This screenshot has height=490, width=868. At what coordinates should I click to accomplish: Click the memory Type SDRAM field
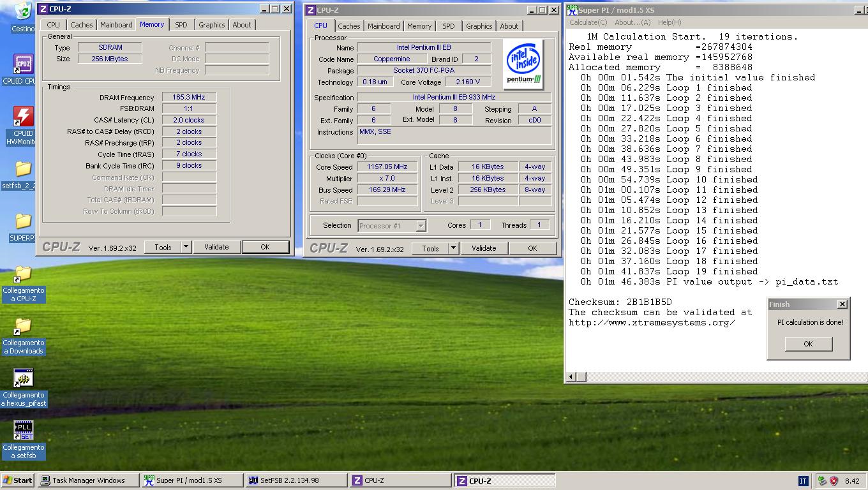(x=110, y=47)
